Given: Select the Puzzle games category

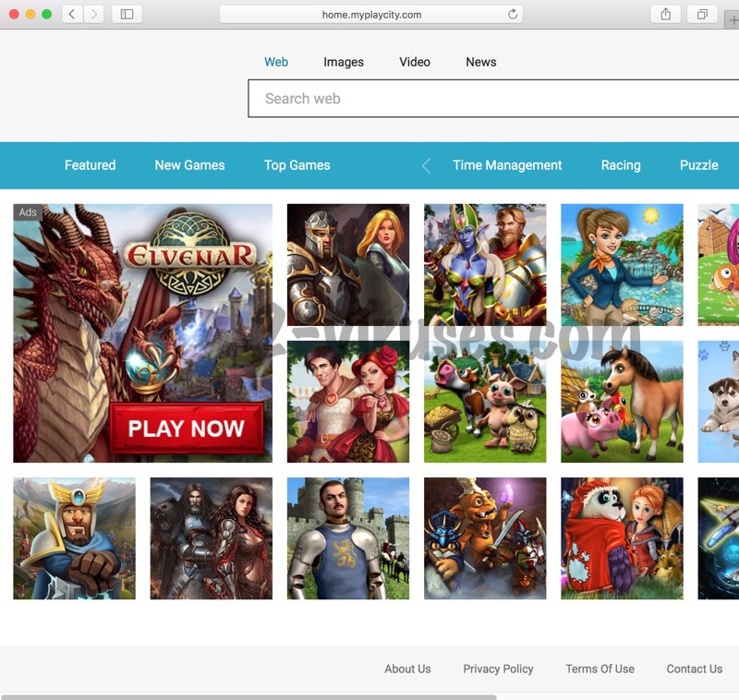Looking at the screenshot, I should (699, 165).
